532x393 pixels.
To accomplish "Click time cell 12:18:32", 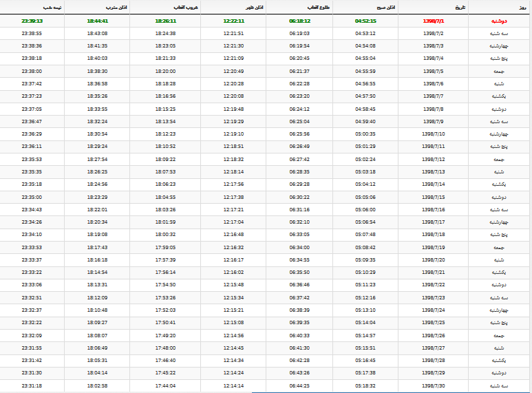I will click(234, 159).
